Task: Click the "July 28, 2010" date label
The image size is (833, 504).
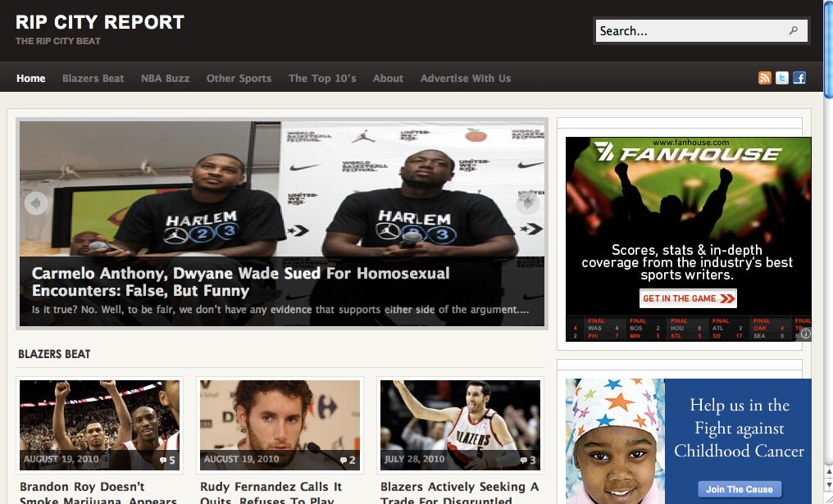Action: [x=414, y=459]
